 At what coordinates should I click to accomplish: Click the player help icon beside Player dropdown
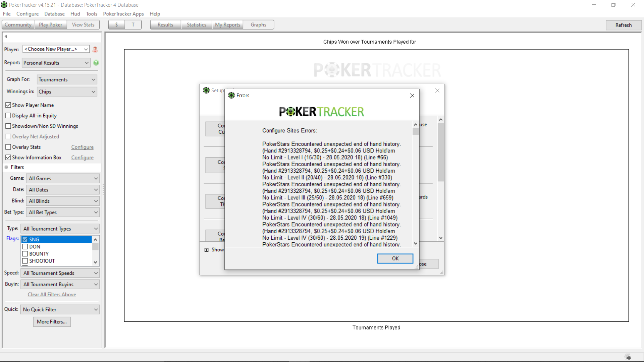pos(95,49)
